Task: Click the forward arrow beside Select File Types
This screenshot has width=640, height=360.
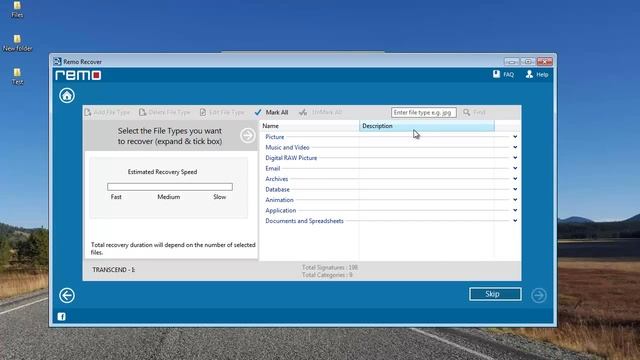Action: (x=247, y=135)
